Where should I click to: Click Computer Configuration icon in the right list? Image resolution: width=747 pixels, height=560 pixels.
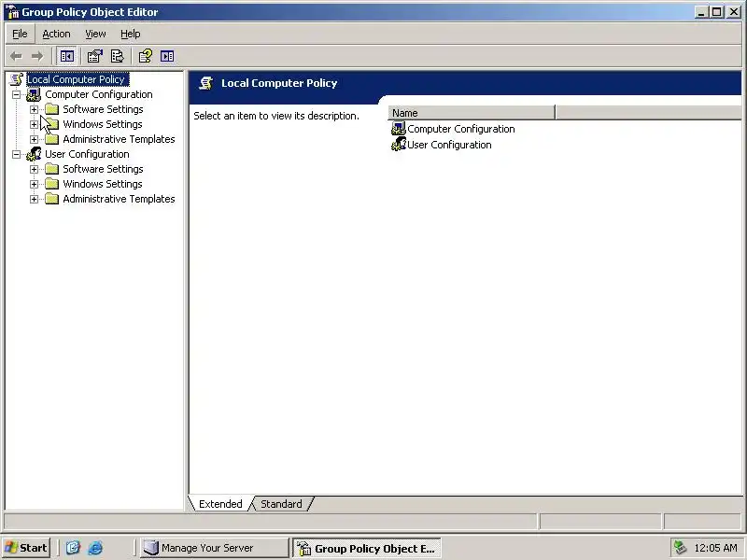click(x=399, y=129)
